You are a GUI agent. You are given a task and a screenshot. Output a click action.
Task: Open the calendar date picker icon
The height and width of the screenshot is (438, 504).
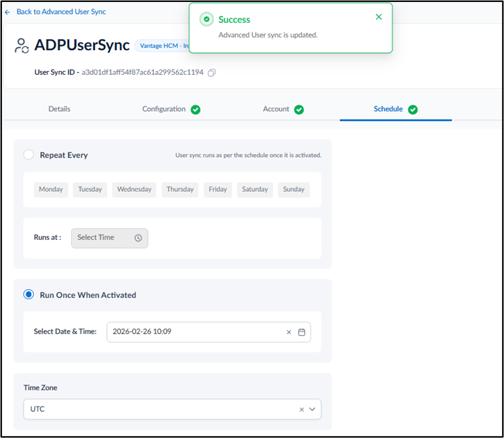[x=301, y=332]
